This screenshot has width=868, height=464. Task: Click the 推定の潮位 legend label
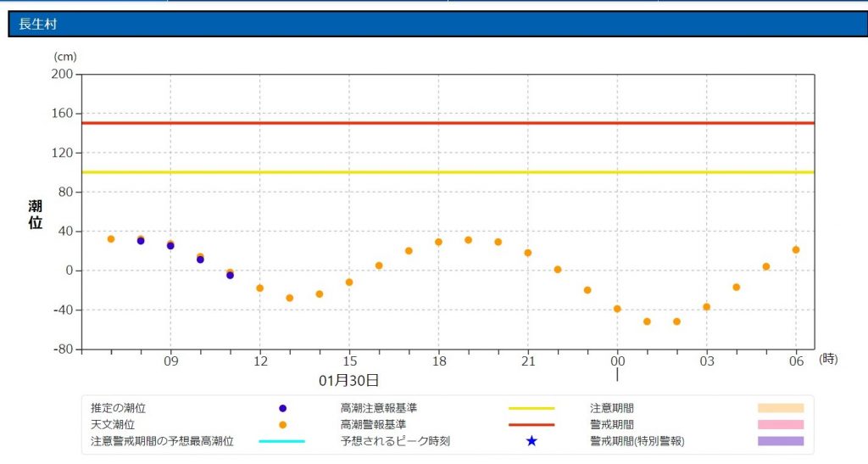pyautogui.click(x=118, y=408)
